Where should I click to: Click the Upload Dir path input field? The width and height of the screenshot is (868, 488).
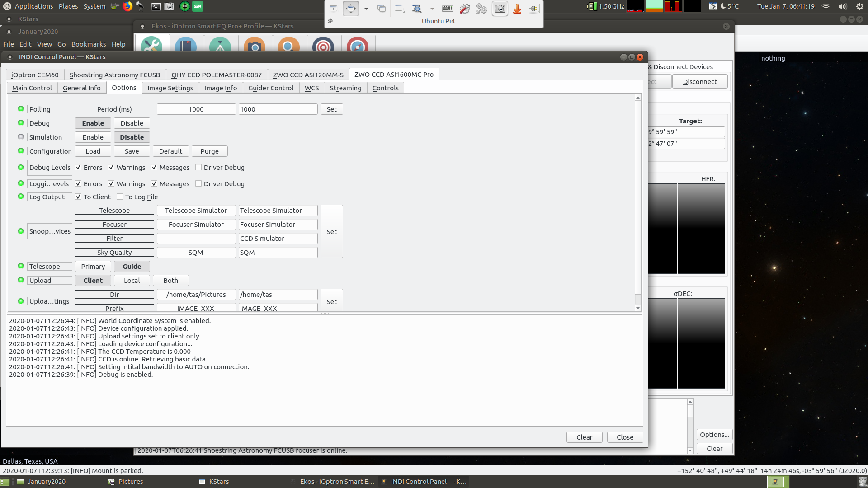pos(278,294)
